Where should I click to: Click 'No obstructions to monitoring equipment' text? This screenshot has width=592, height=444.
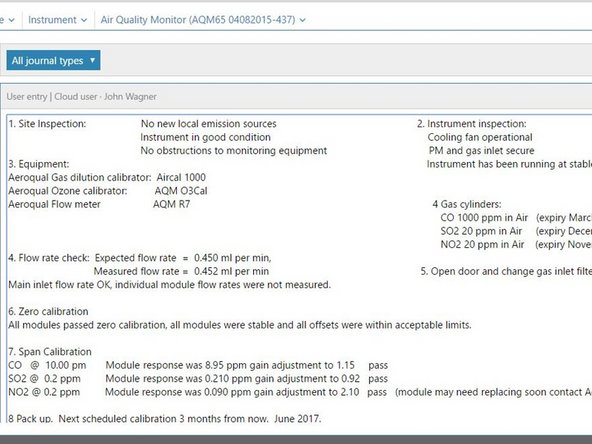[x=234, y=151]
